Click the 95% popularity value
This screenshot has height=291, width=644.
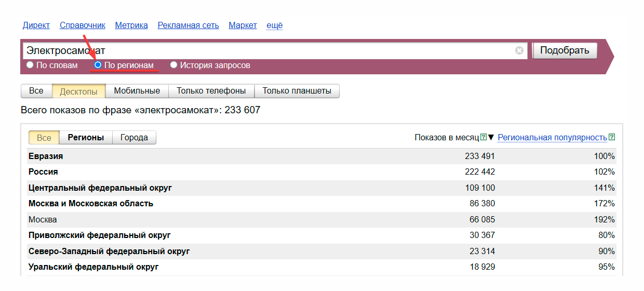point(607,267)
